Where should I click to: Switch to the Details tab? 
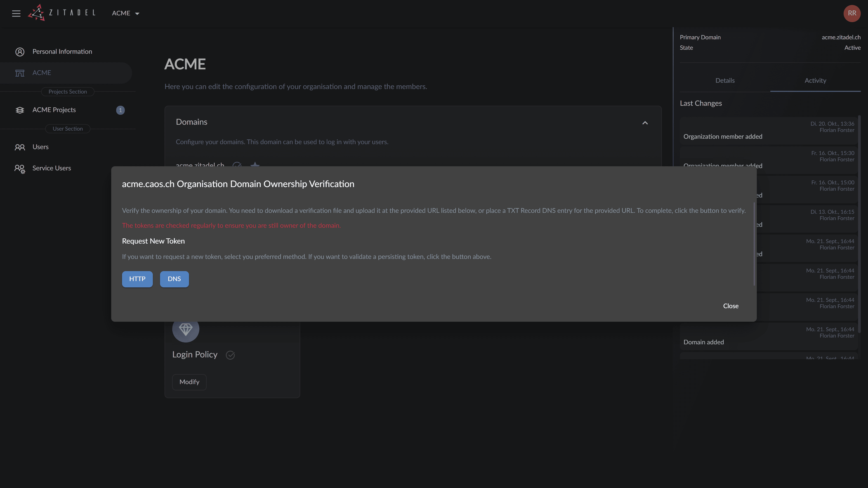tap(725, 80)
